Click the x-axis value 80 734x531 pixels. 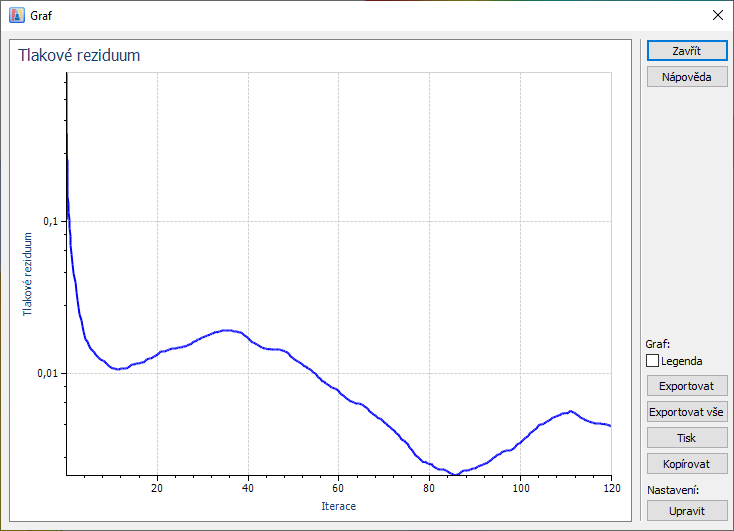pyautogui.click(x=429, y=488)
